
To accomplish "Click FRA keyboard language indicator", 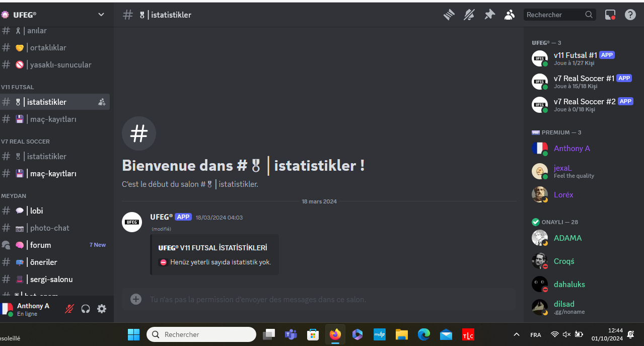I will coord(536,334).
